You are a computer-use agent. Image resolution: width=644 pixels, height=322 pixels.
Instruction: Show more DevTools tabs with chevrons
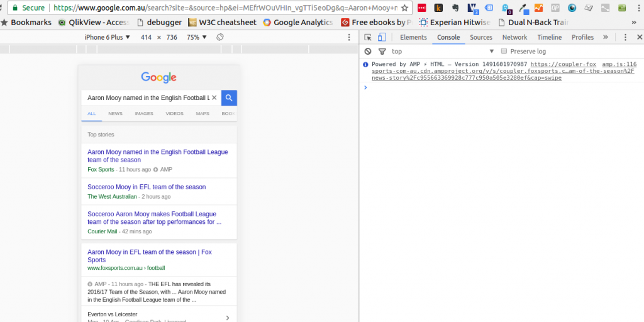tap(606, 37)
